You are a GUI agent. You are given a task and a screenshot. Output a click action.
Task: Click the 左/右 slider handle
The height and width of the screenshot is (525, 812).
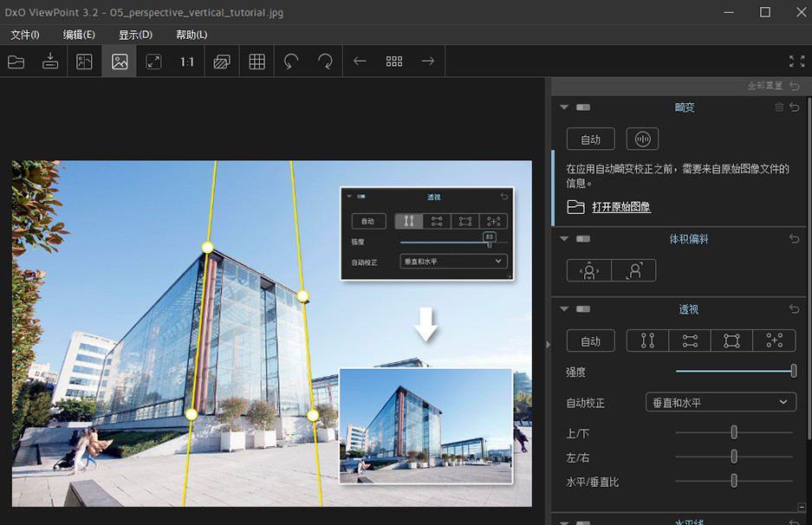734,457
